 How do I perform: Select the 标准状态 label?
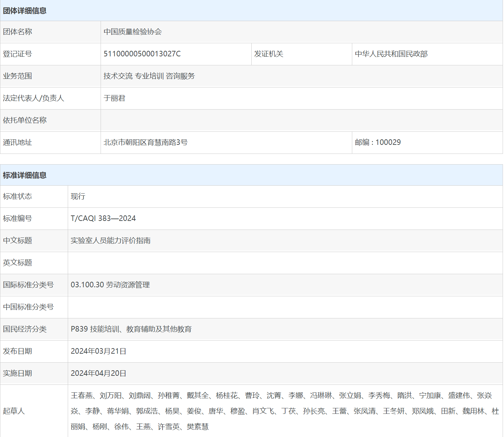coord(17,196)
